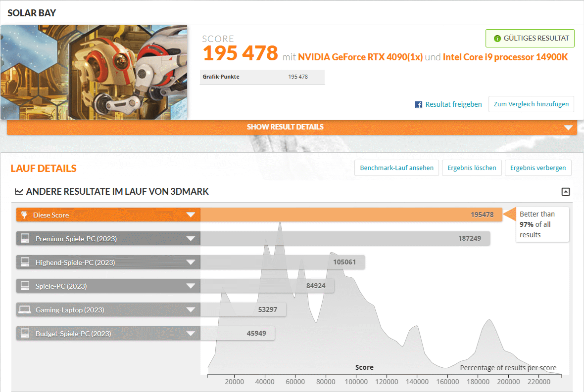Click the green info icon on Gültiges Resultat

[496, 38]
